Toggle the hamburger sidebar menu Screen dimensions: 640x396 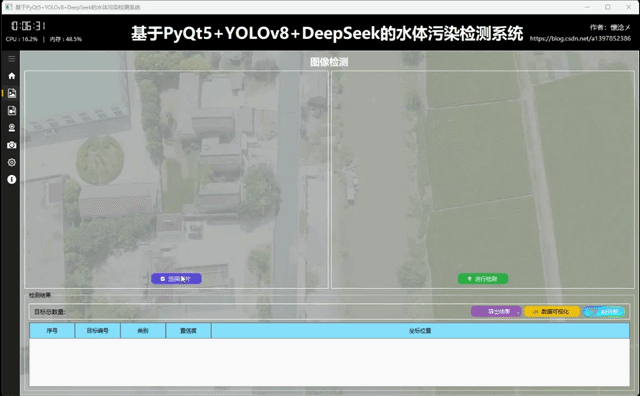pyautogui.click(x=11, y=59)
